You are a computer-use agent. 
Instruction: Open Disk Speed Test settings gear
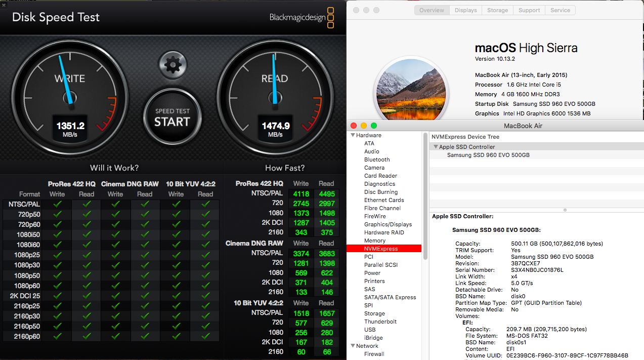pos(173,64)
